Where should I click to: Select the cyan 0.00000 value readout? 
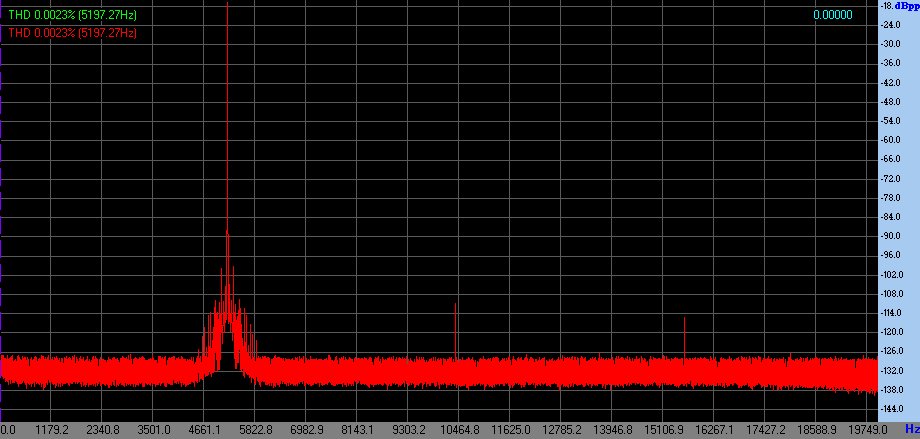coord(833,15)
